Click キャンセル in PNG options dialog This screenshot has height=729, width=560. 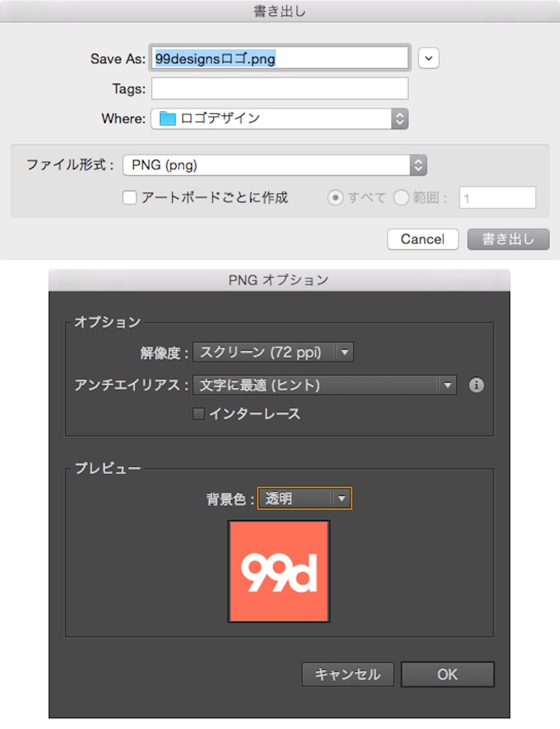[347, 674]
